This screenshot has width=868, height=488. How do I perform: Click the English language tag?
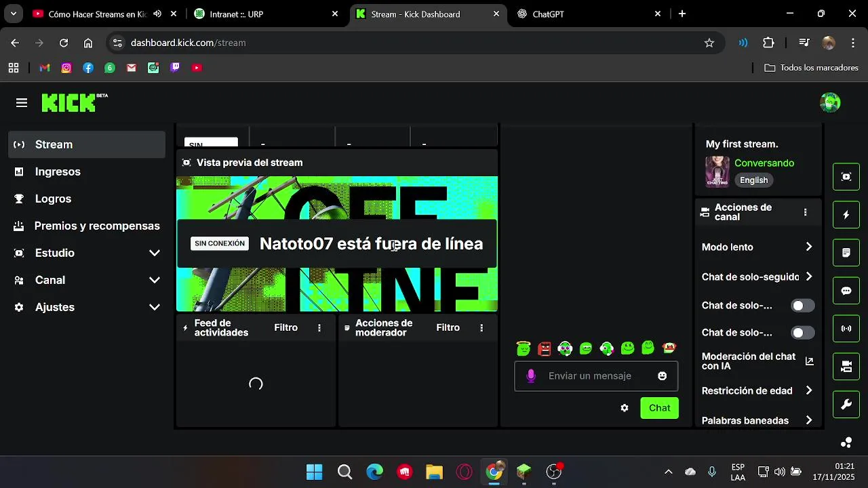(x=754, y=180)
